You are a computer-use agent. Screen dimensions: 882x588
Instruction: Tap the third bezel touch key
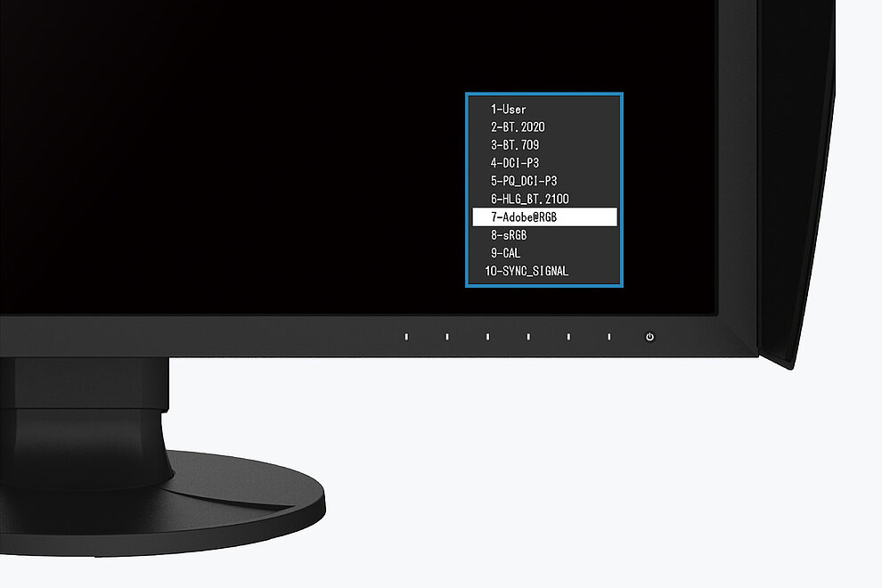click(487, 337)
